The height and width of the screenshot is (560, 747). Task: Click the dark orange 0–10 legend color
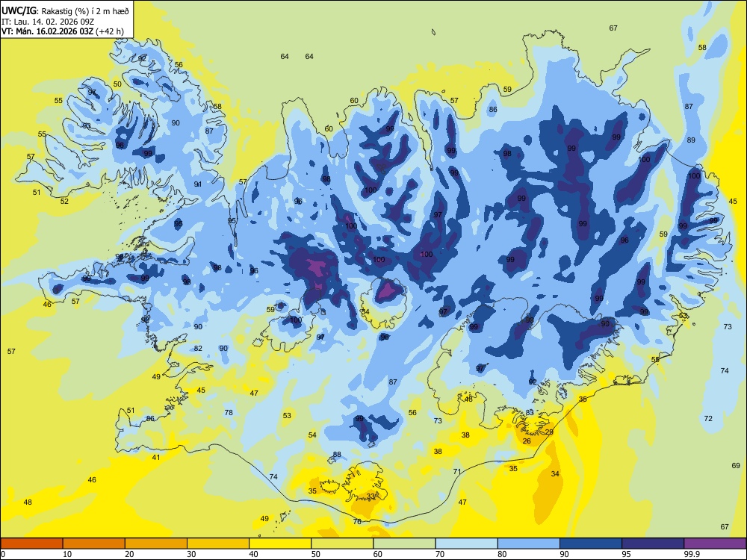coord(32,544)
